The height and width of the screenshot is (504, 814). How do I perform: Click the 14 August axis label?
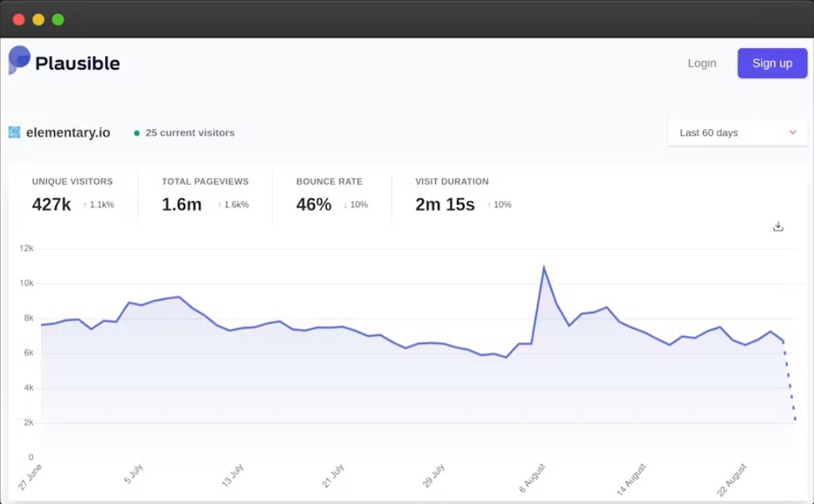tap(632, 479)
